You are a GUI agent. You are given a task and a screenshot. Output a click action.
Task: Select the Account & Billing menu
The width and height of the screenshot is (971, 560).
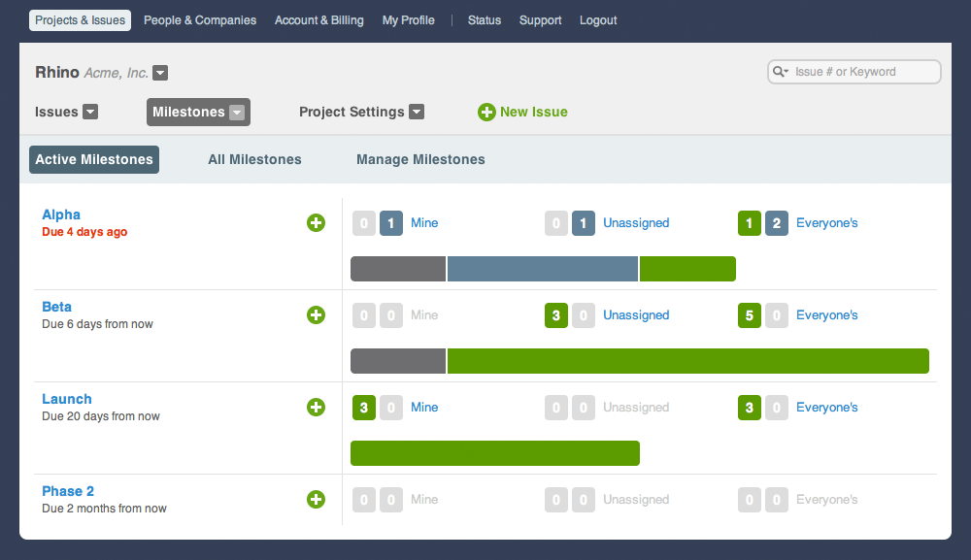coord(318,20)
